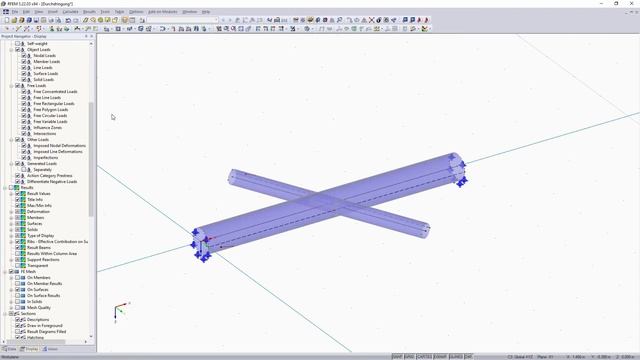Close the Project Navigator panel
Screen dimensions: 640x360
click(x=92, y=36)
